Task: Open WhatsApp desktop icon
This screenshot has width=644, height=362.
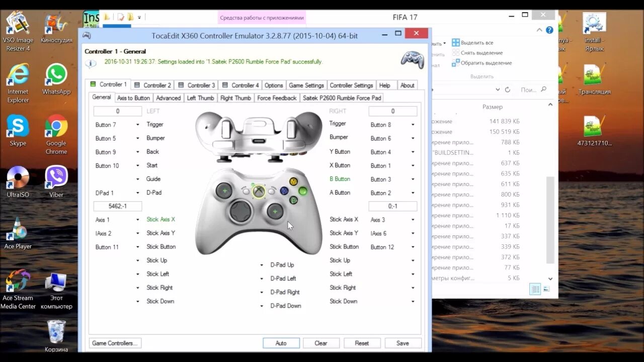Action: tap(56, 79)
